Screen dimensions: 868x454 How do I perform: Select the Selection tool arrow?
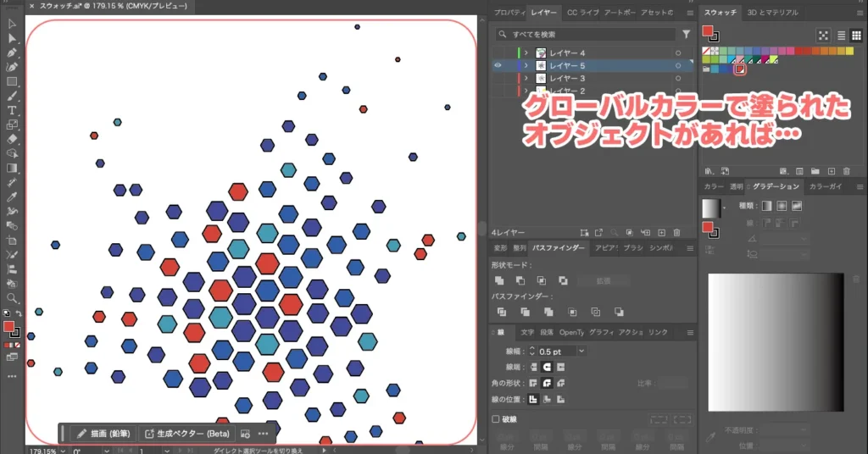tap(12, 24)
